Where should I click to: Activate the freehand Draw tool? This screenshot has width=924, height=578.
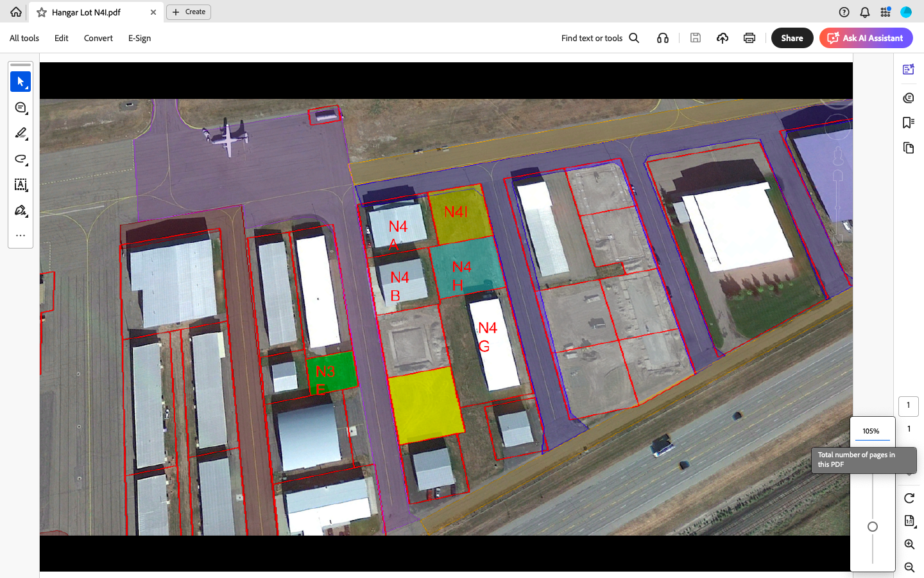21,159
